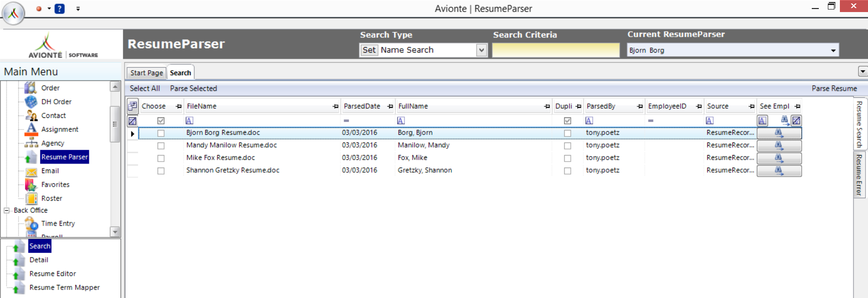Click binoculars See Employee button for Mandy Manilow
The width and height of the screenshot is (868, 298).
(779, 145)
